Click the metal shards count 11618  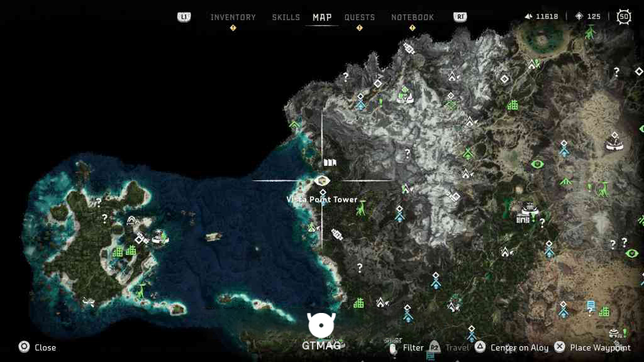tap(547, 16)
